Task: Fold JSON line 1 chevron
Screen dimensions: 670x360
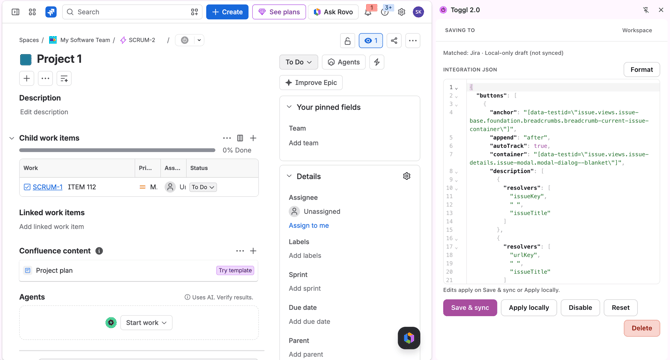Action: point(457,88)
